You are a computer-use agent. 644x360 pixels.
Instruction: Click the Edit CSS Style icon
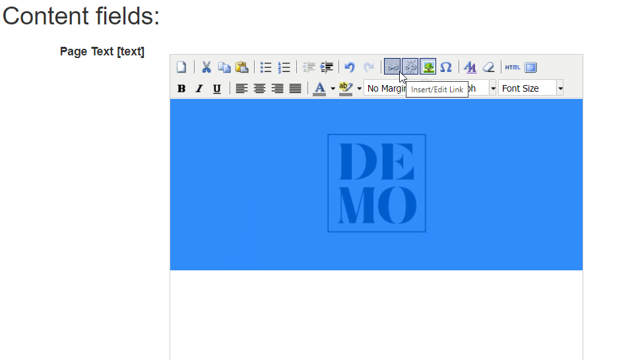click(470, 67)
